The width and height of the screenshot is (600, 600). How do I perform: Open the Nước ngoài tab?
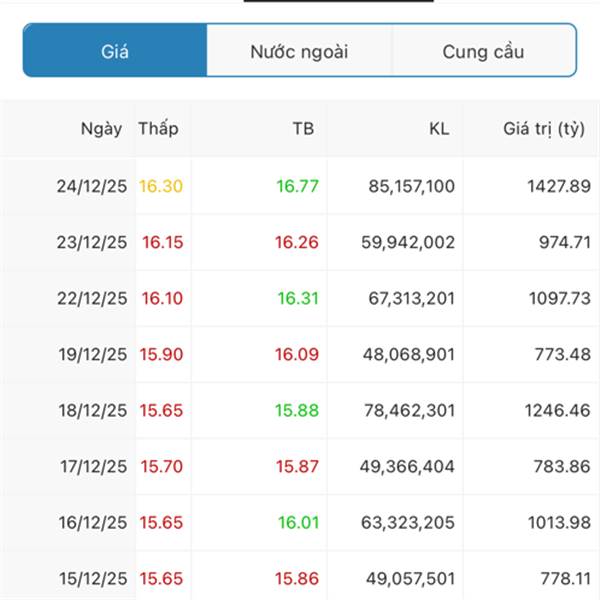tap(299, 51)
